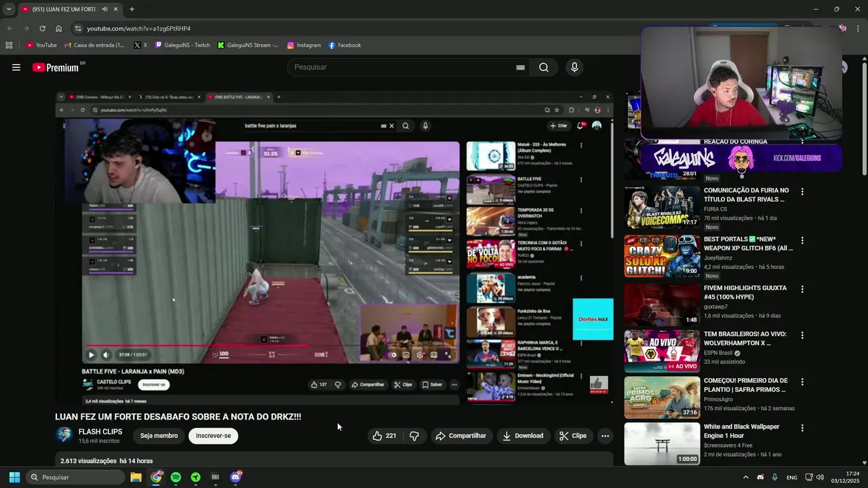Open options menu for BEST PORTALS video

click(802, 241)
